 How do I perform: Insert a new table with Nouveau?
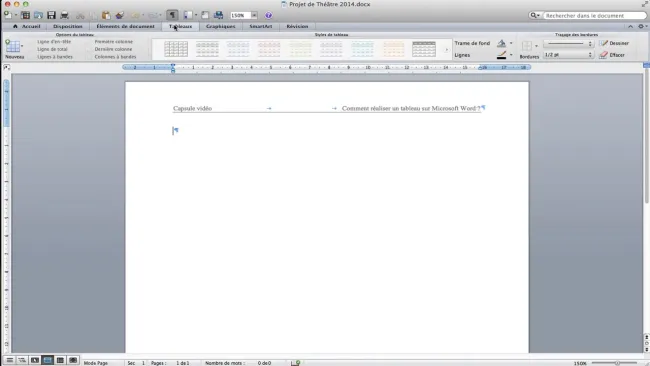[x=14, y=49]
